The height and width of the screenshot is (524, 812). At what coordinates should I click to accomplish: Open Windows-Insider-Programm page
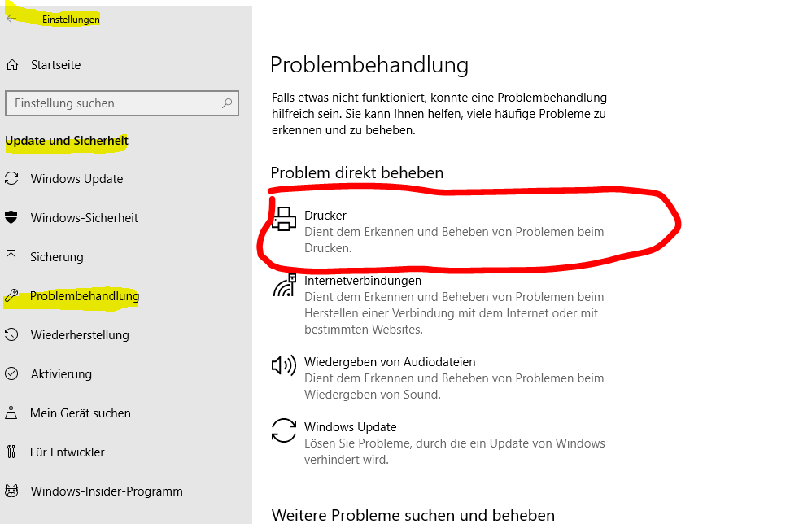click(x=107, y=491)
